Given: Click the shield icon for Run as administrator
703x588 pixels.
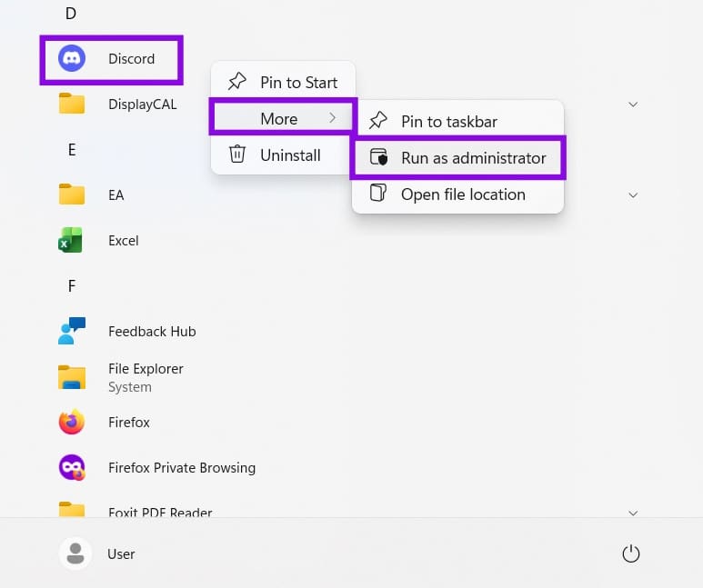Looking at the screenshot, I should (379, 157).
